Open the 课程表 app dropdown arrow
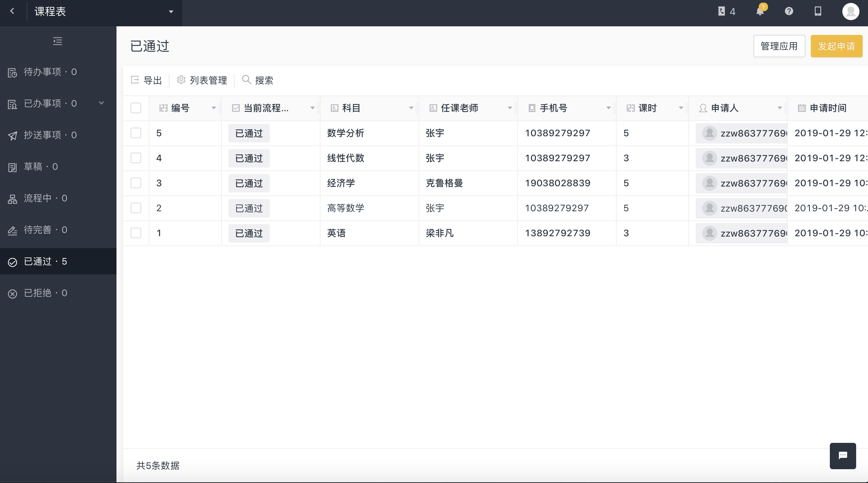This screenshot has height=483, width=868. 171,12
